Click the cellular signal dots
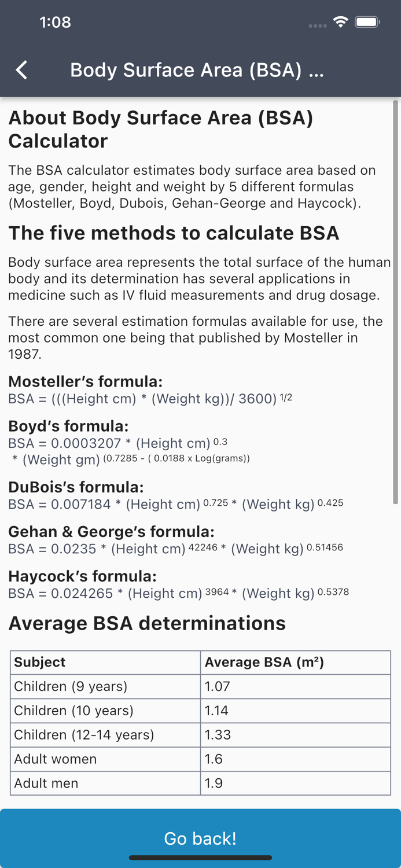 click(x=318, y=25)
